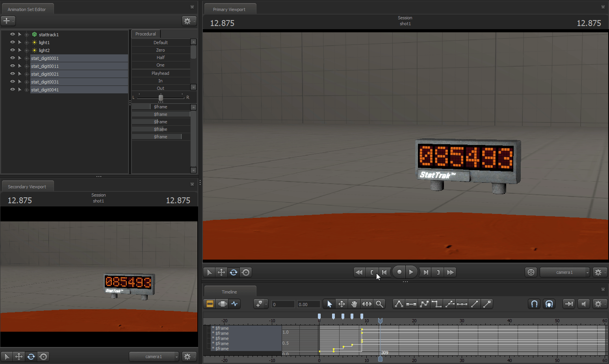Open Animation Set Editor gear settings
The width and height of the screenshot is (609, 364).
pos(188,21)
